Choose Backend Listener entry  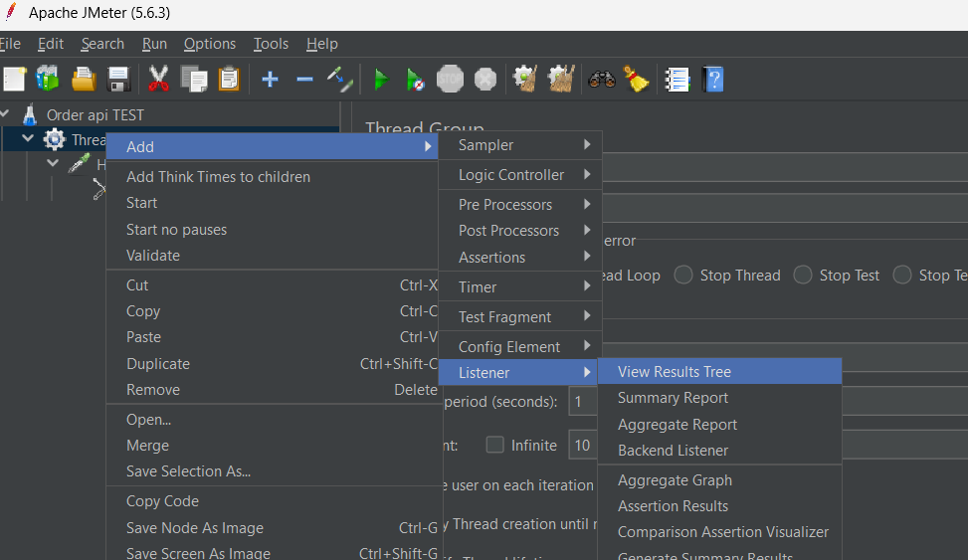tap(720, 451)
